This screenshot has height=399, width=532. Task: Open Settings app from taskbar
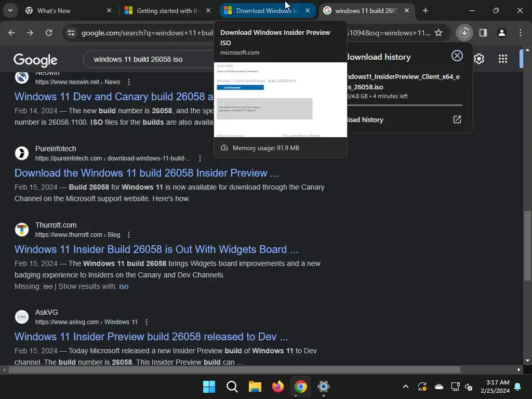pos(324,387)
